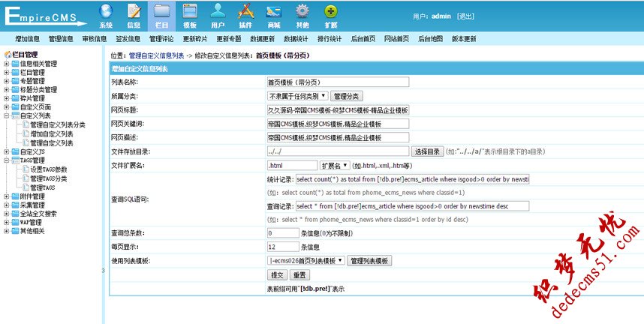
Task: Expand the 自定义页面 tree node
Action: click(x=6, y=107)
